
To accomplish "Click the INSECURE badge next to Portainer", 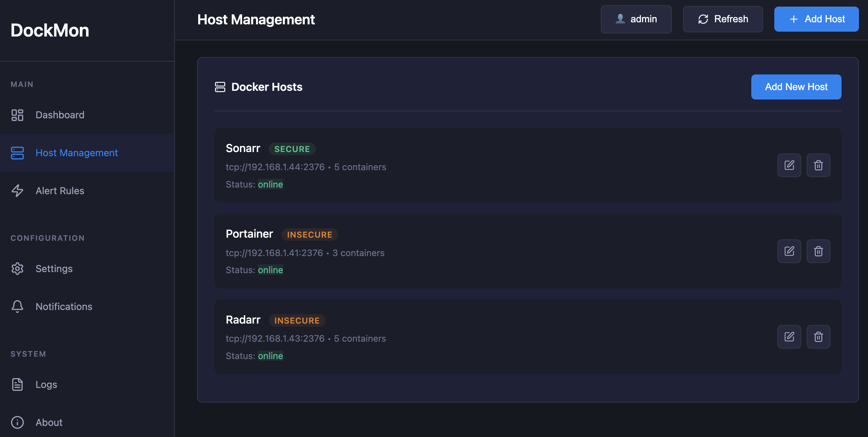I will (x=309, y=235).
